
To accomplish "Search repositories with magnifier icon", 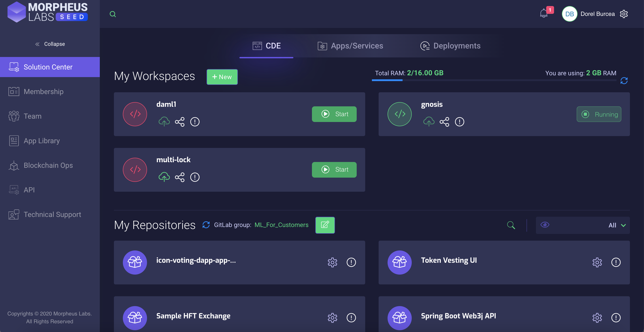I will point(511,225).
